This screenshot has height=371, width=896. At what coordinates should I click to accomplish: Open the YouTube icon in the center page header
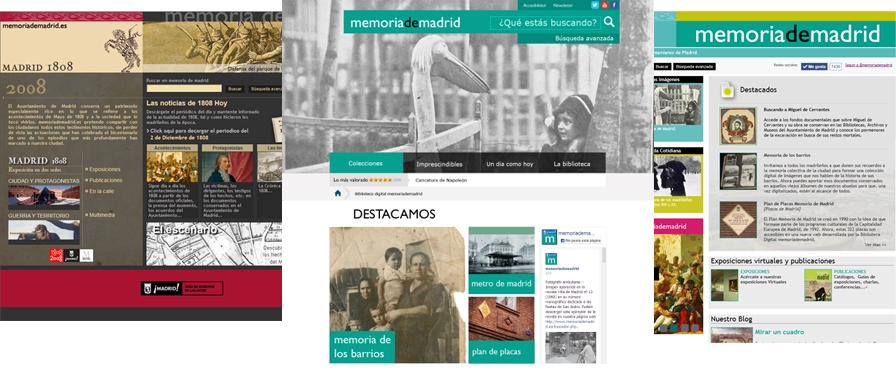[605, 5]
